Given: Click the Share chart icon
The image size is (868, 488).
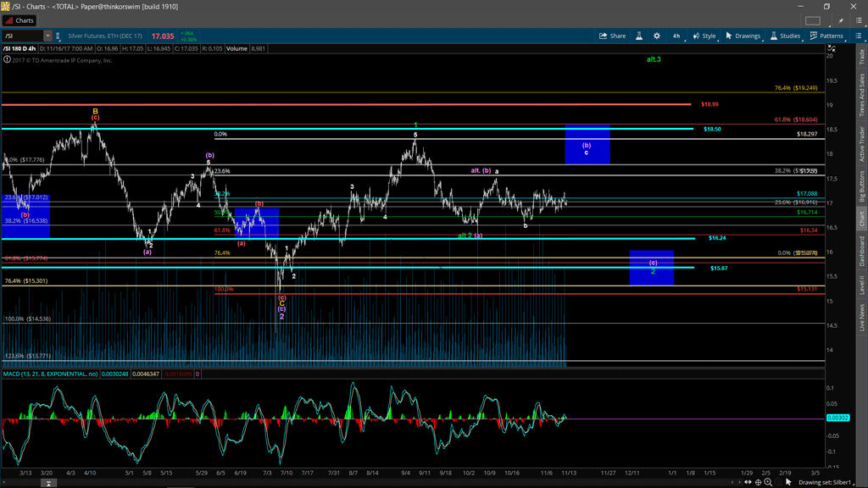Looking at the screenshot, I should [x=612, y=36].
